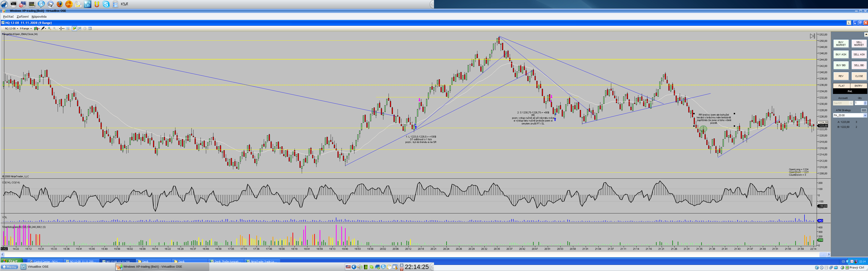868x271 pixels.
Task: Click the zoom frame toolbar icon
Action: coord(68,29)
